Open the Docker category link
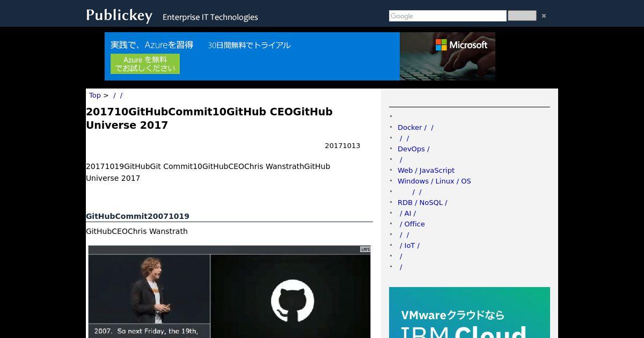This screenshot has width=644, height=338. pos(415,128)
